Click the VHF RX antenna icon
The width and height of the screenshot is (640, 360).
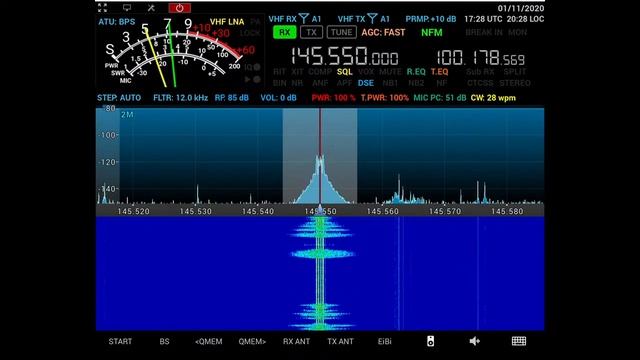[304, 19]
